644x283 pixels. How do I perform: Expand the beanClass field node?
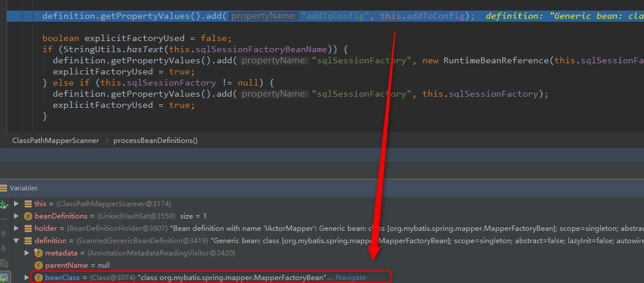(x=27, y=278)
